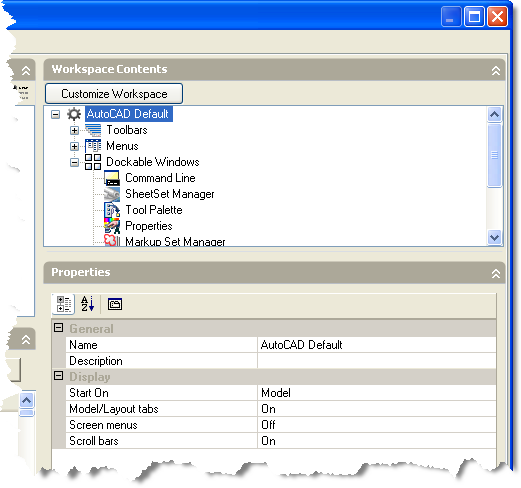Viewport: 521px width, 488px height.
Task: Collapse the lower left pane chevron
Action: point(26,339)
